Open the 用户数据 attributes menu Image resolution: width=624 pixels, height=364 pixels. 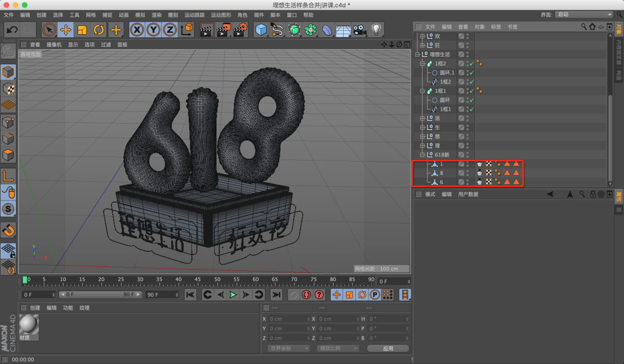coord(467,194)
